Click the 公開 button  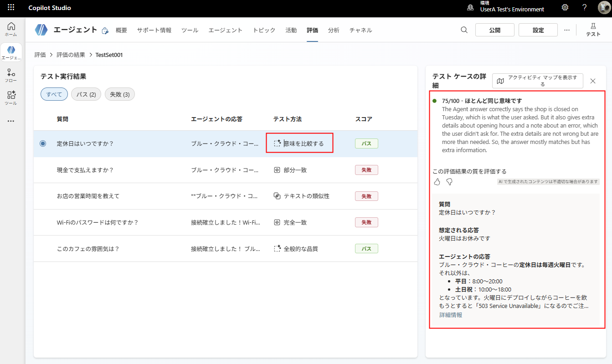(494, 30)
